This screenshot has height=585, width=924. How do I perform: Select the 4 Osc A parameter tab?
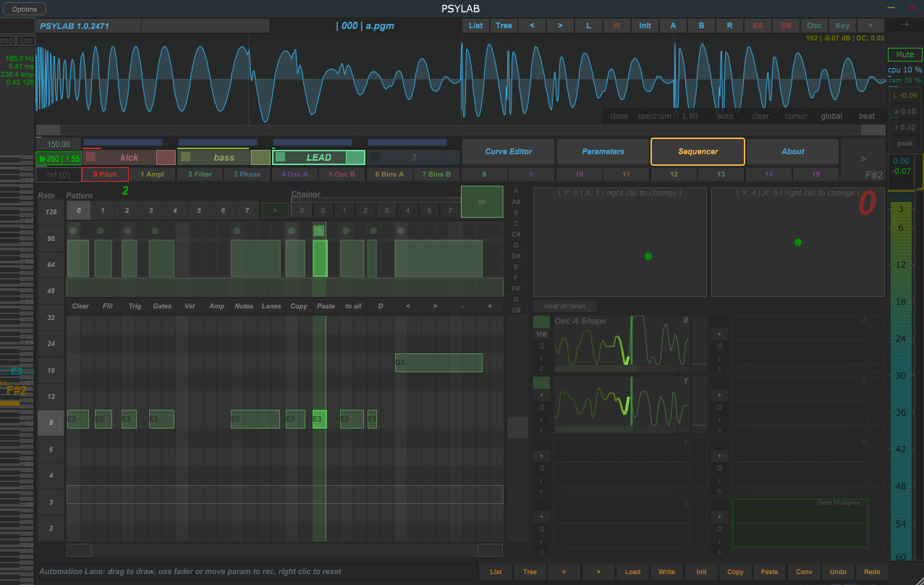tap(294, 174)
